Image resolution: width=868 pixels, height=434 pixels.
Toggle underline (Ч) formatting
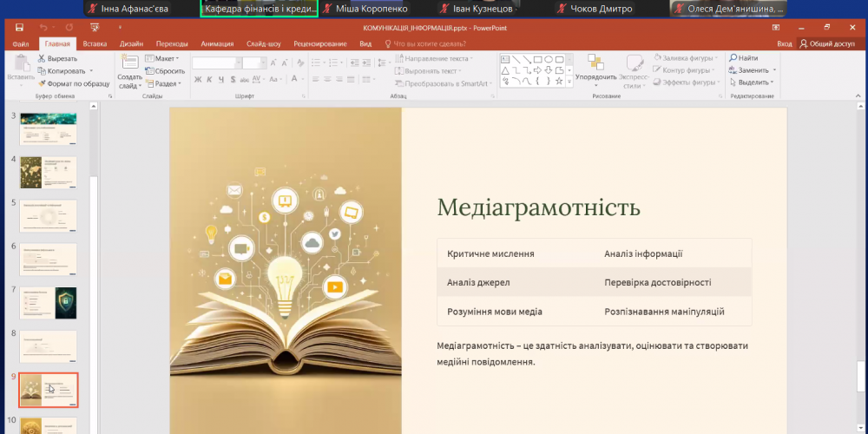[x=221, y=80]
